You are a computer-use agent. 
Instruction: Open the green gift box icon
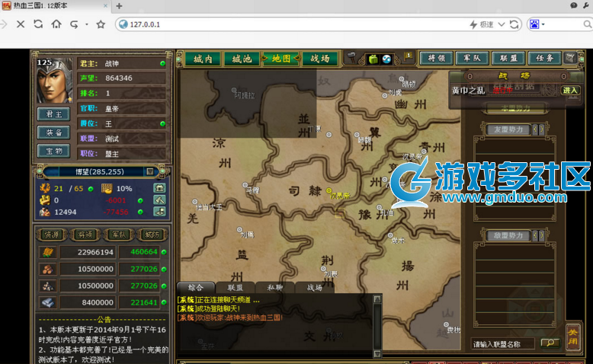pyautogui.click(x=373, y=59)
